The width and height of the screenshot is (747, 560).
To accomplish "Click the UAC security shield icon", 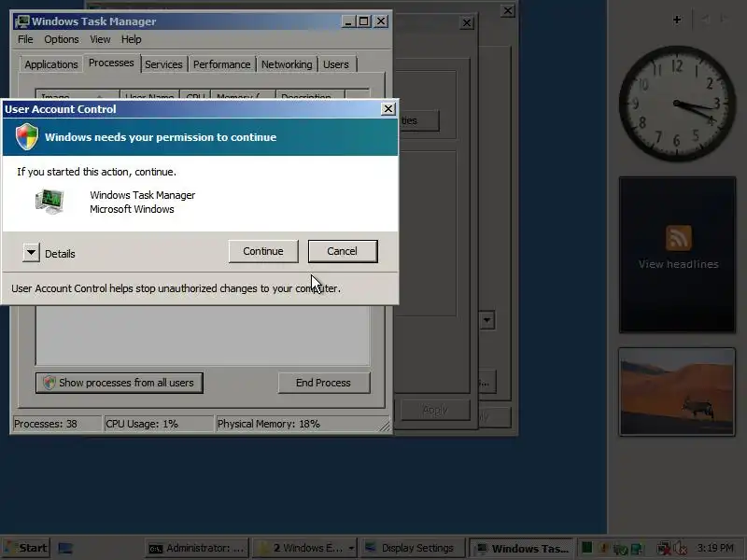I will (27, 136).
